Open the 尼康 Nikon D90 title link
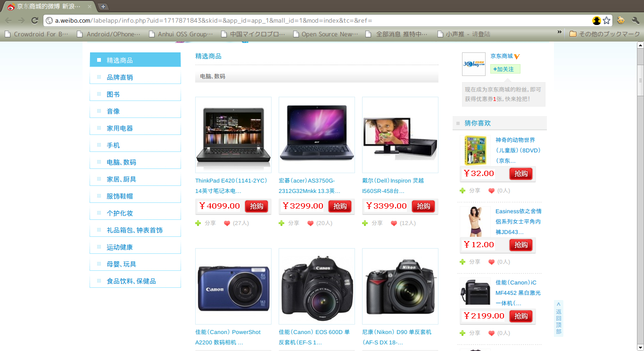This screenshot has width=644, height=351. point(397,337)
